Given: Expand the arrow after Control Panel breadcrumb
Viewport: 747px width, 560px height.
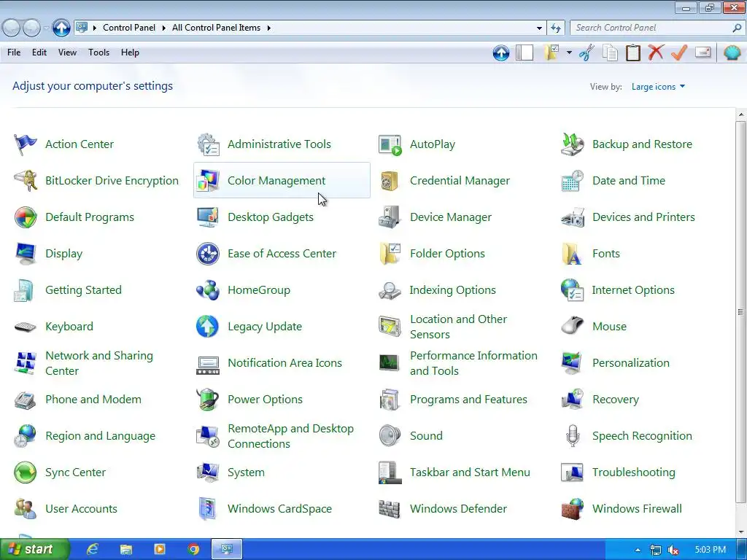Looking at the screenshot, I should (x=163, y=28).
